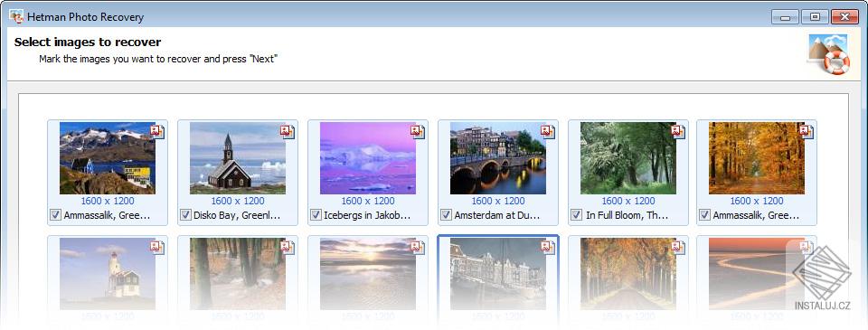
Task: Click the image badge on autumn forest Ammassalik thumbnail
Action: [x=807, y=131]
